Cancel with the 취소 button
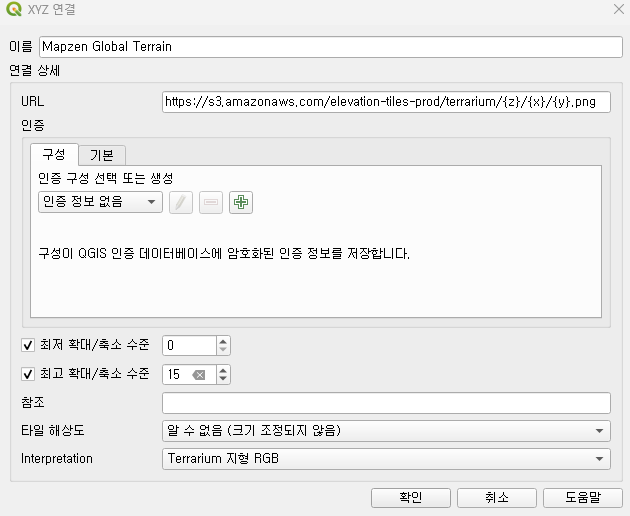Image resolution: width=630 pixels, height=516 pixels. pyautogui.click(x=497, y=498)
